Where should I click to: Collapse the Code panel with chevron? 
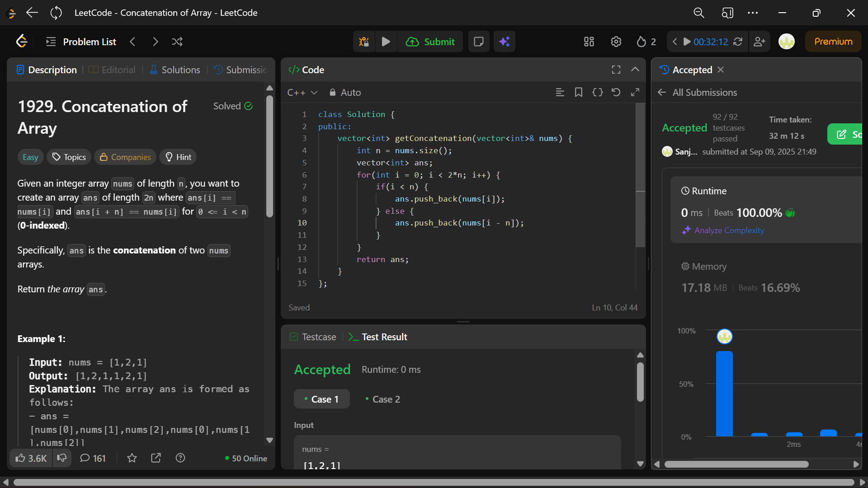635,70
